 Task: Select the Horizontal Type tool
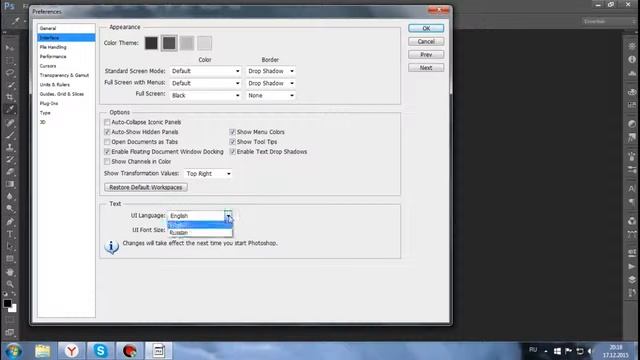(x=10, y=234)
